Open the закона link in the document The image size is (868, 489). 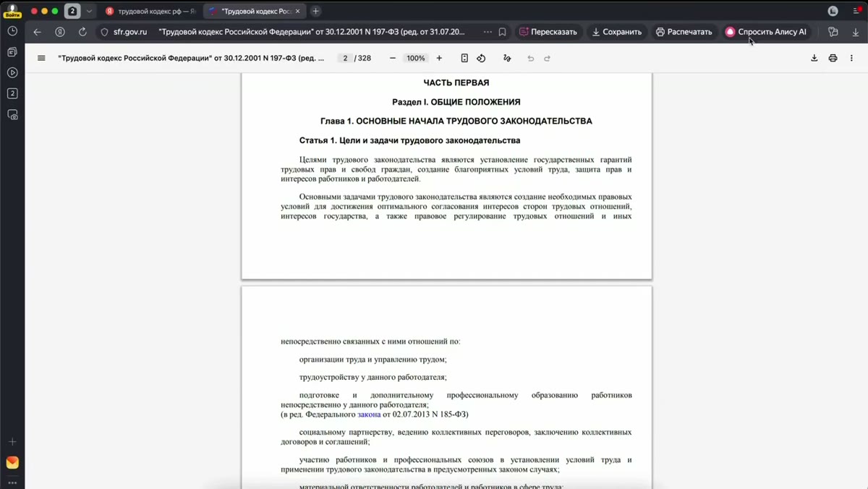369,414
